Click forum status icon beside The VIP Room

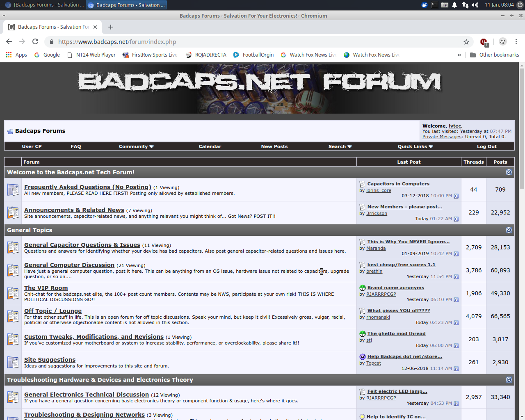pyautogui.click(x=13, y=293)
